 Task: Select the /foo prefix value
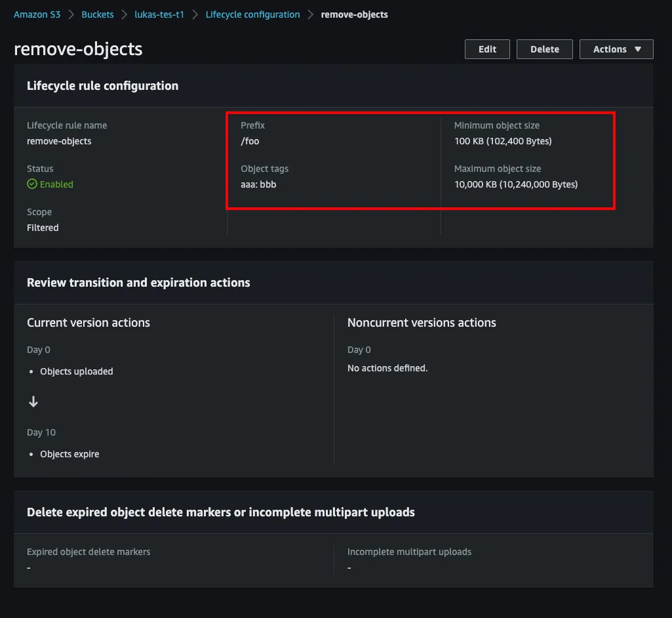coord(250,141)
